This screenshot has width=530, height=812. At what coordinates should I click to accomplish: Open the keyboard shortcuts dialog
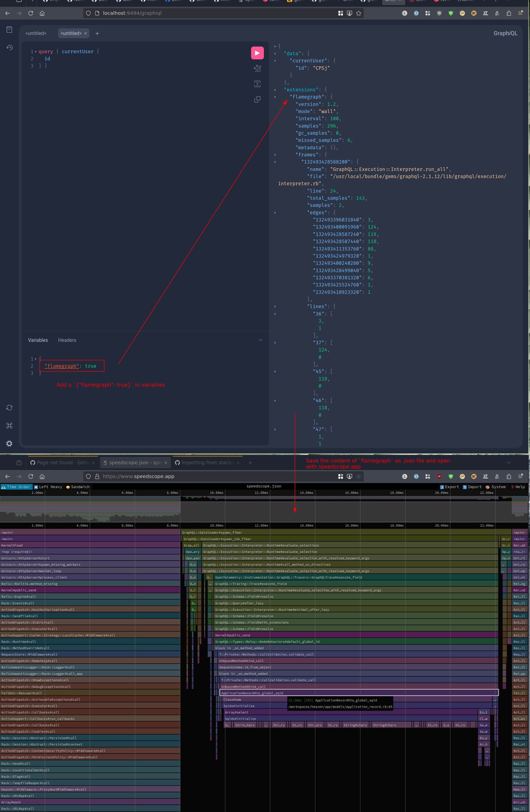(x=9, y=425)
